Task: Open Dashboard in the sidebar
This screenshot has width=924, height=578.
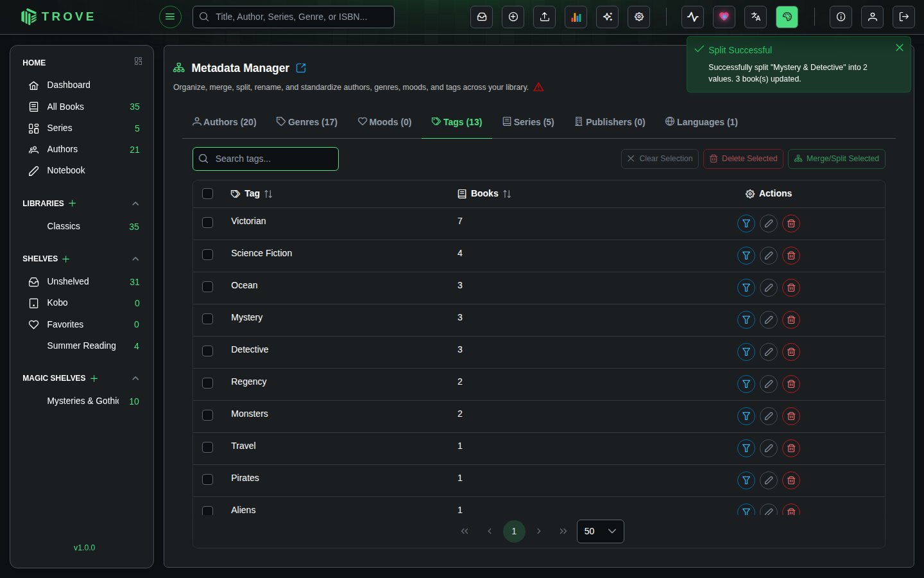Action: point(81,85)
